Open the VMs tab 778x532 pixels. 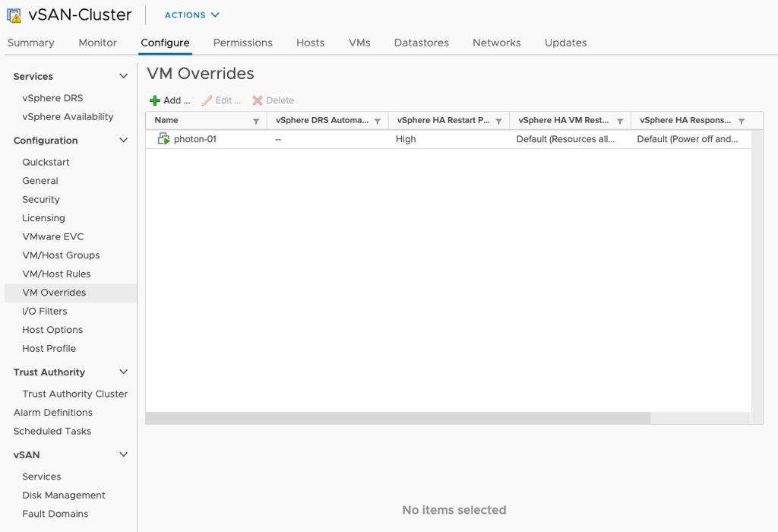(x=359, y=43)
